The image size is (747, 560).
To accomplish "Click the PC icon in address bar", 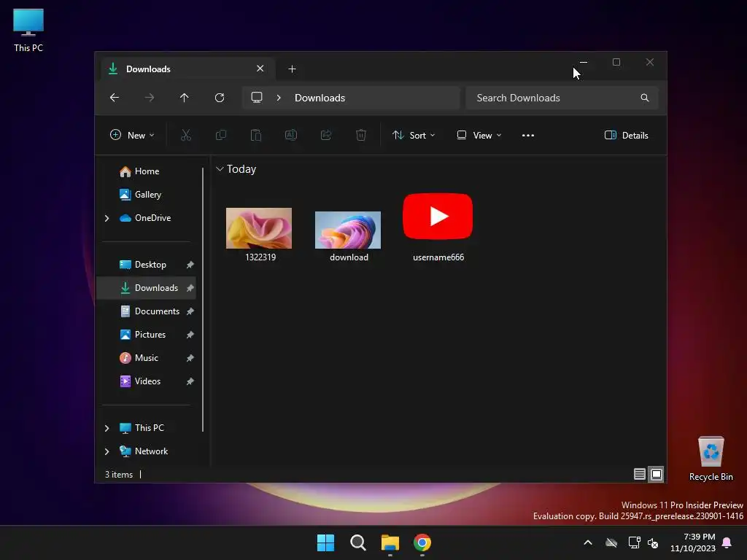I will tap(257, 98).
